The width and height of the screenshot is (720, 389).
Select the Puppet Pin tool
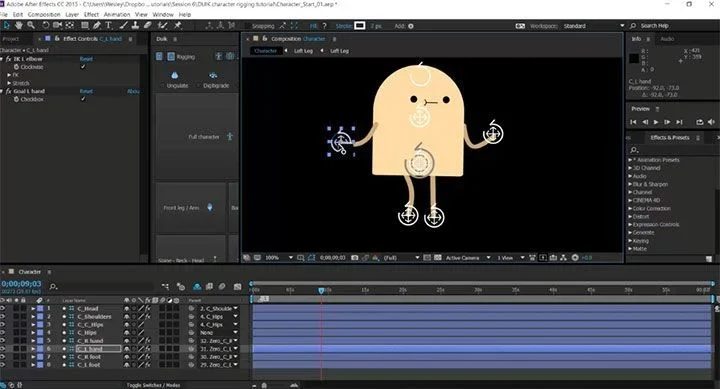click(x=177, y=25)
